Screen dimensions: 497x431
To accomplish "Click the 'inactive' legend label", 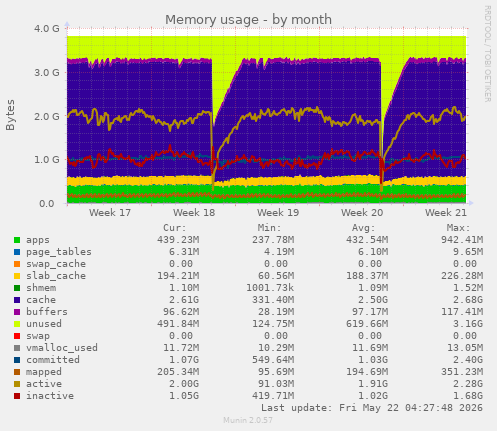I will tap(50, 396).
